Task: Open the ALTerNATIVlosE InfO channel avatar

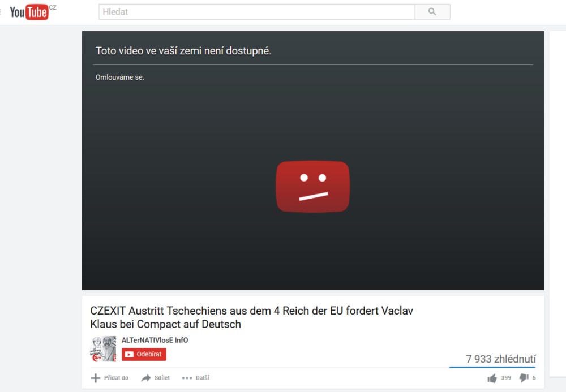Action: (x=103, y=348)
